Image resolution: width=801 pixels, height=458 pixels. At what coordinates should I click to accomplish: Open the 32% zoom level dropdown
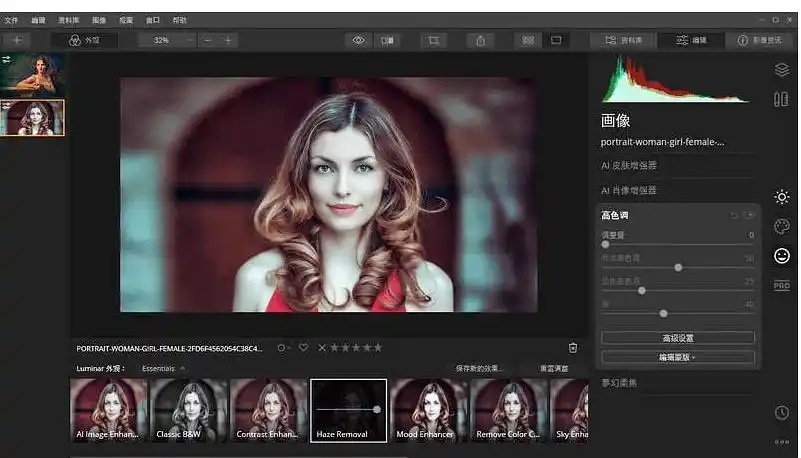161,40
